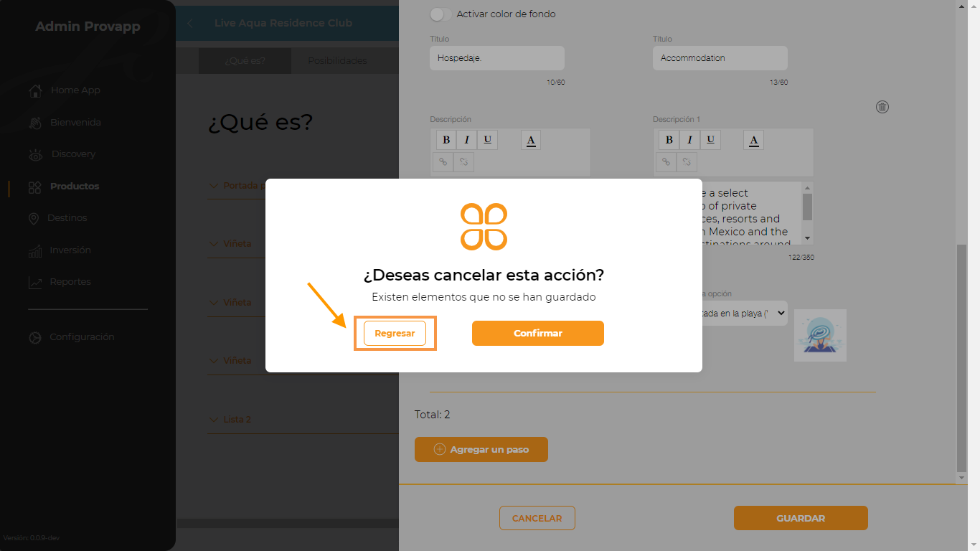Viewport: 980px width, 551px height.
Task: Apply italic in Descripción 1 editor
Action: tap(689, 140)
